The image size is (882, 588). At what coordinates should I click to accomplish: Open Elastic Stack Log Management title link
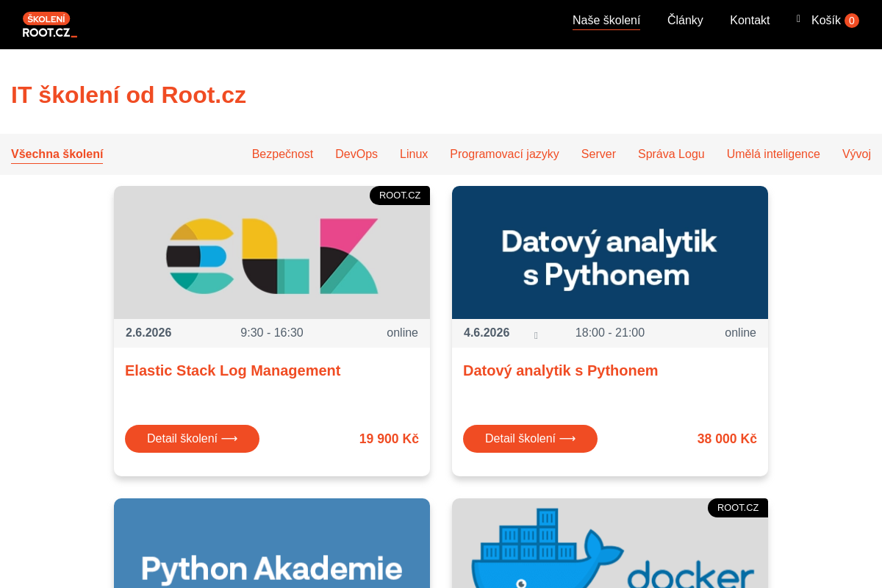tap(232, 370)
